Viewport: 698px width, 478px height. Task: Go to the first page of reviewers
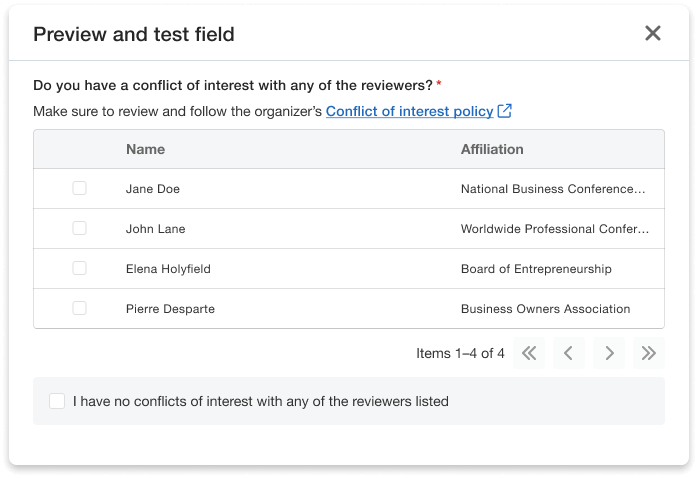pos(529,353)
